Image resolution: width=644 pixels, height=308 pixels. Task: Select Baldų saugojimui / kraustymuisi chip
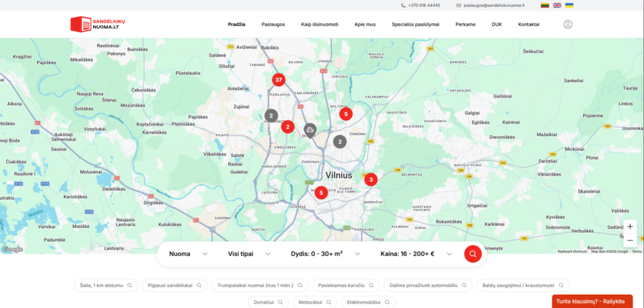click(x=523, y=285)
